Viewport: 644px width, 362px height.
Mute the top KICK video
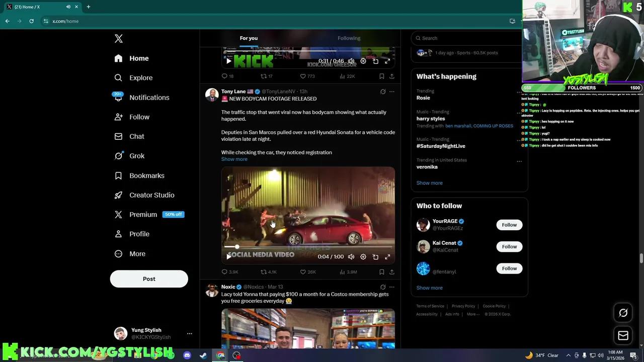[x=351, y=61]
